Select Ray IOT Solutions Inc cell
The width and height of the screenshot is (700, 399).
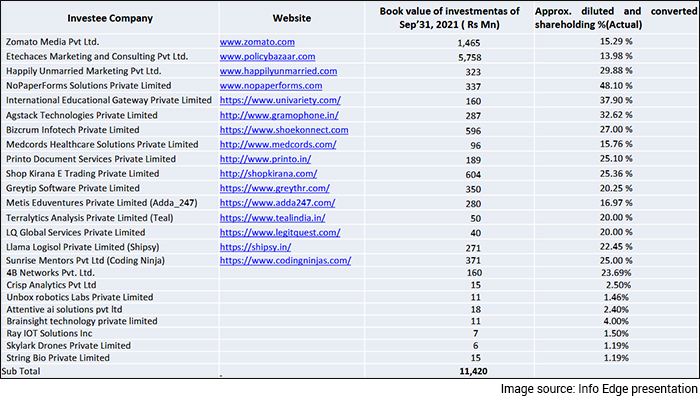(x=49, y=333)
